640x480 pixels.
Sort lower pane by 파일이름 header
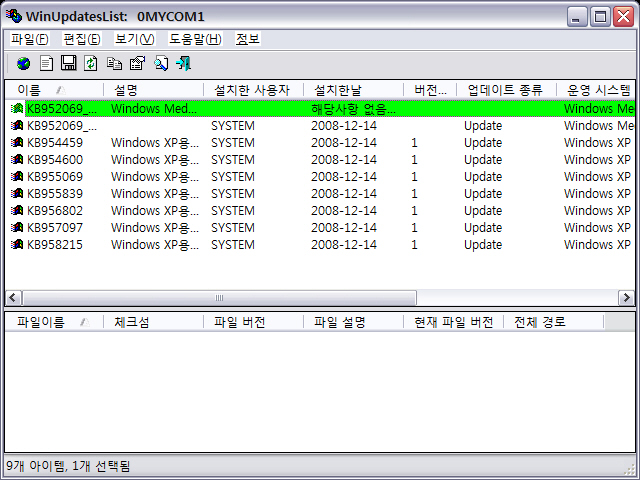point(54,322)
